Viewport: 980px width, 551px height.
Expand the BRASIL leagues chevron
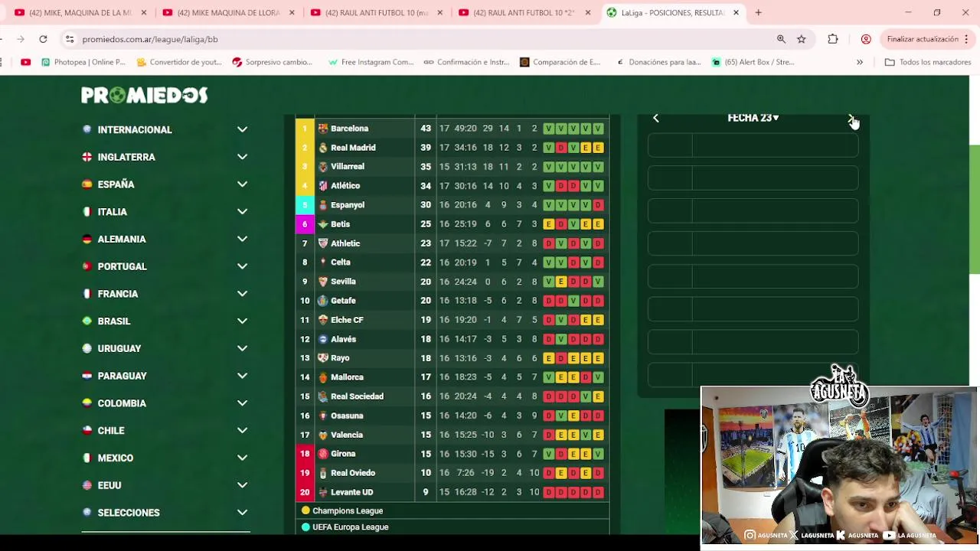(x=242, y=321)
